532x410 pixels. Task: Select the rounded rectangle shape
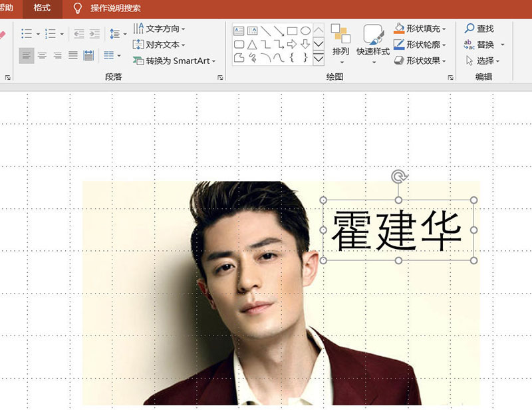point(239,45)
